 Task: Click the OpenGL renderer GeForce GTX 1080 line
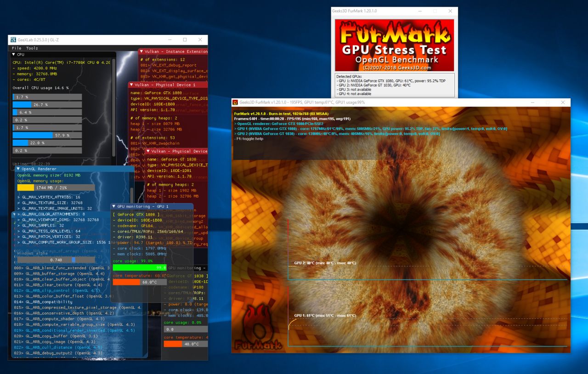[x=279, y=124]
